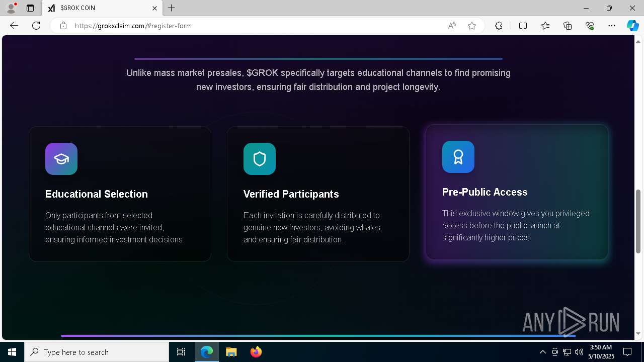Screen dimensions: 644x362
Task: Open Read aloud in the address bar
Action: (452, 26)
